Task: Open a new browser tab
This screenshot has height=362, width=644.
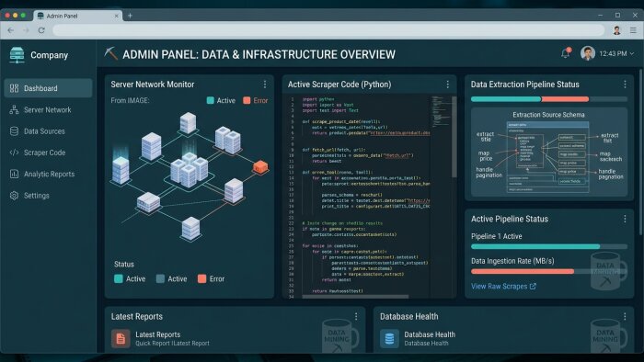Action: 130,16
